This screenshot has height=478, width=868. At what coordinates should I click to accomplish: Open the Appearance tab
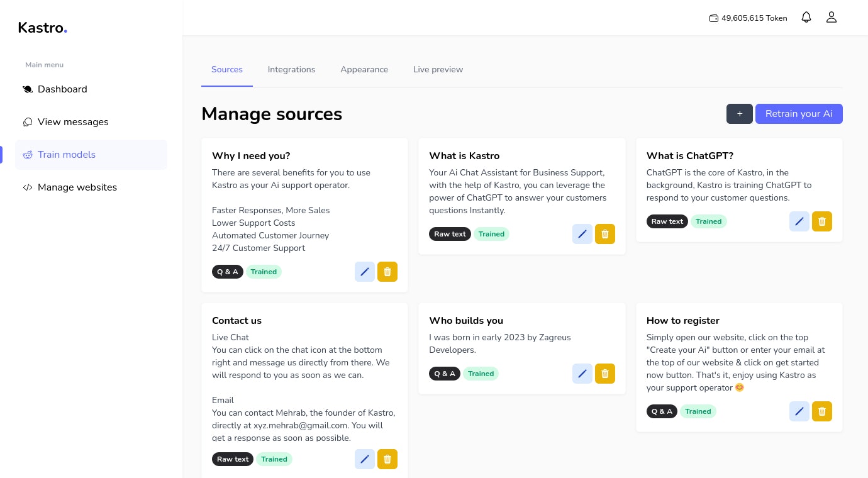[x=364, y=69]
